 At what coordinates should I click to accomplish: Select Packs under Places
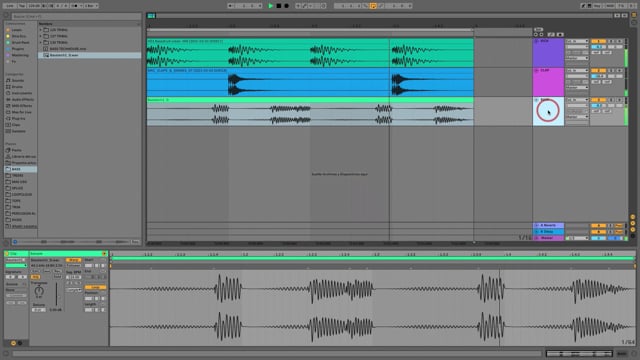[16, 150]
